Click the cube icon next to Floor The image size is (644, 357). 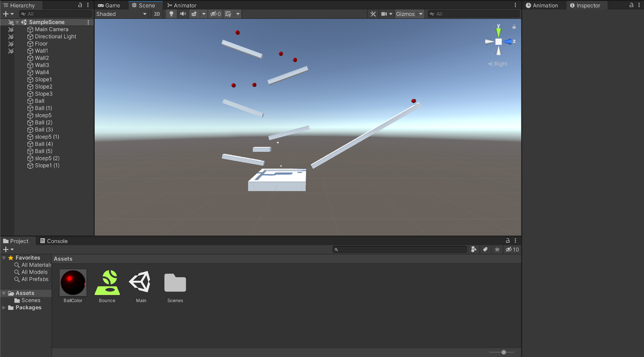(30, 44)
